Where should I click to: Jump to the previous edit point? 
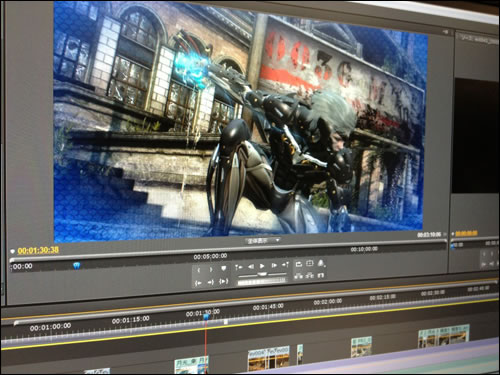[x=239, y=267]
